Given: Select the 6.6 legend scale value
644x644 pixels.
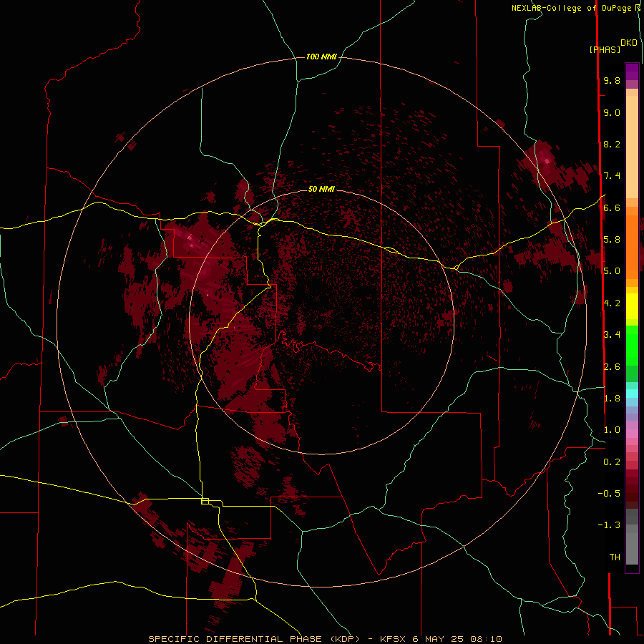Looking at the screenshot, I should 612,208.
